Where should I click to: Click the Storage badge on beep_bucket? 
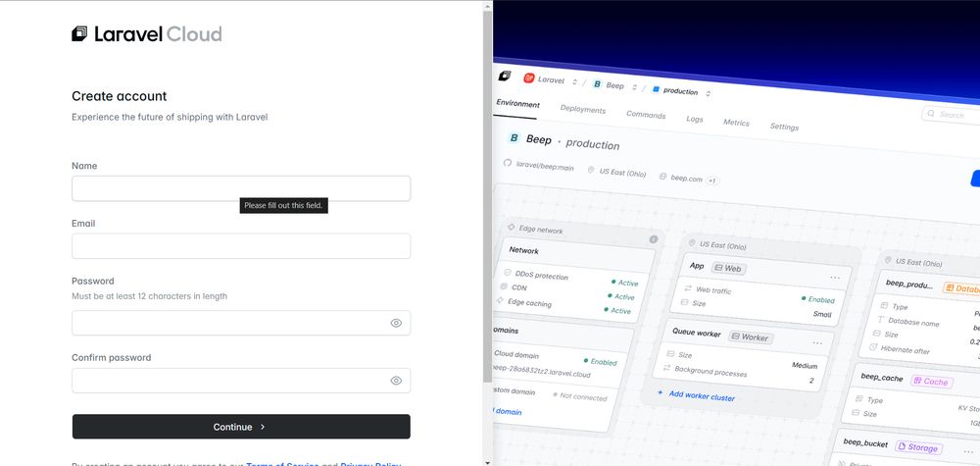tap(918, 447)
